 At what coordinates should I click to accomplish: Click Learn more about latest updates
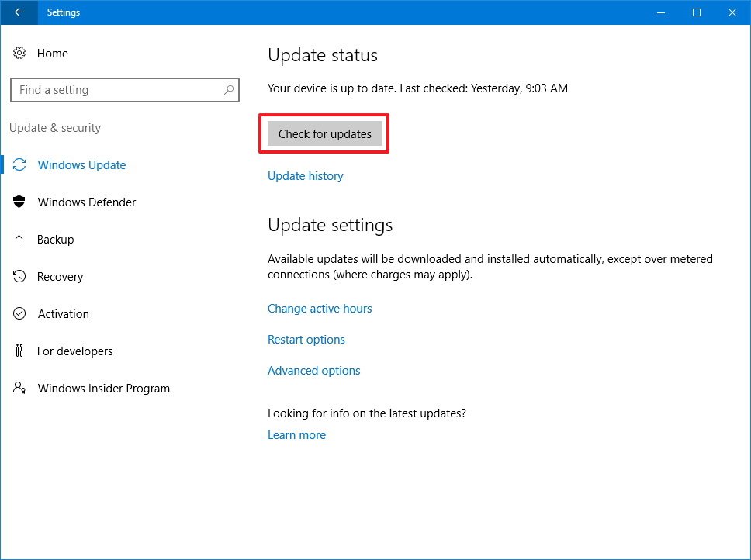click(296, 435)
